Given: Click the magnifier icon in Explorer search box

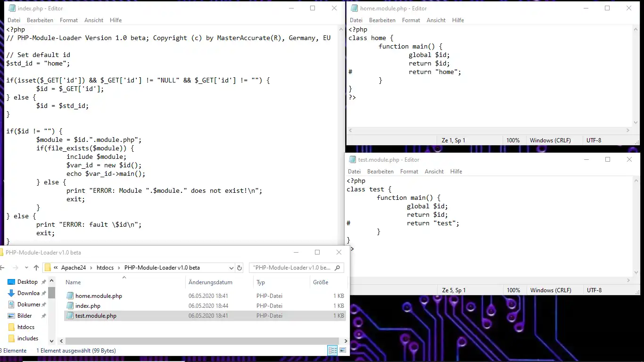Looking at the screenshot, I should (337, 268).
